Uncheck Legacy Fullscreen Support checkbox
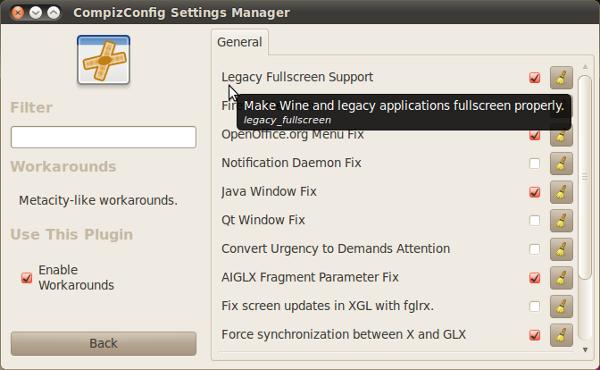 point(535,78)
